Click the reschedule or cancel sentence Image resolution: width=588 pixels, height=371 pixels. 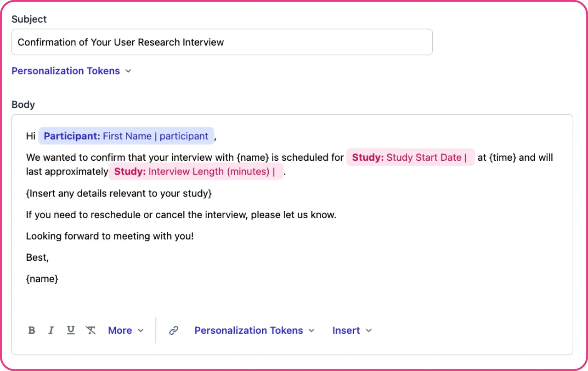pyautogui.click(x=181, y=214)
